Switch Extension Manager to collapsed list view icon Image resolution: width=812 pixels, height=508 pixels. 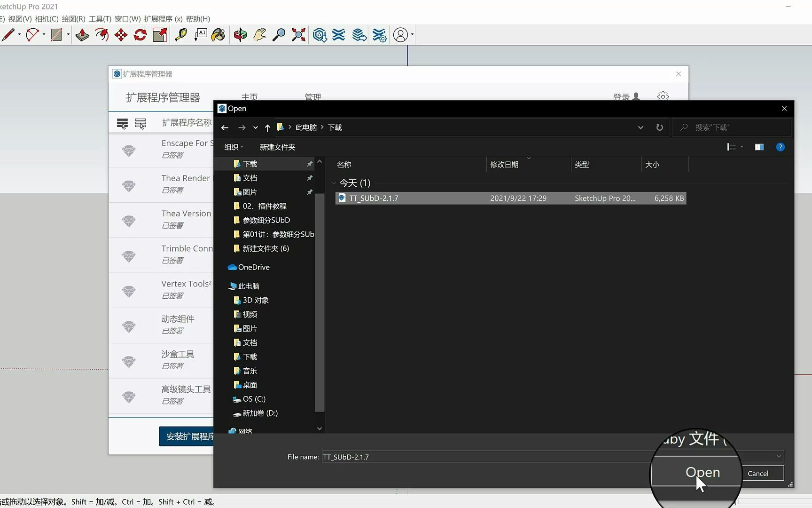(122, 123)
